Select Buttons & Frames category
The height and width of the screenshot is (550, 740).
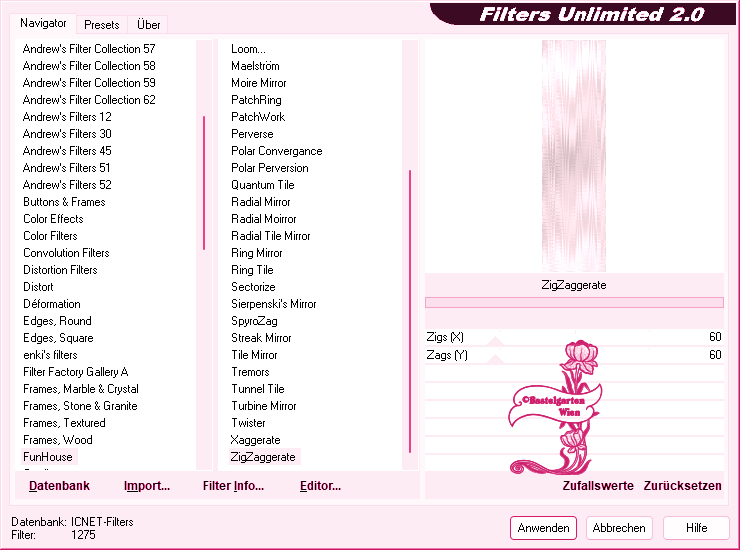point(64,202)
